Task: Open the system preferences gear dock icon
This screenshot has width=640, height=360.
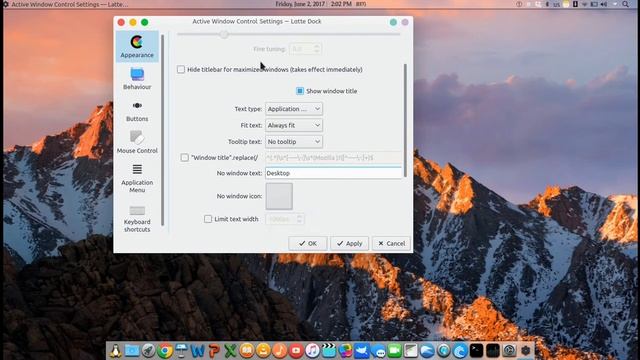Action: (x=509, y=351)
